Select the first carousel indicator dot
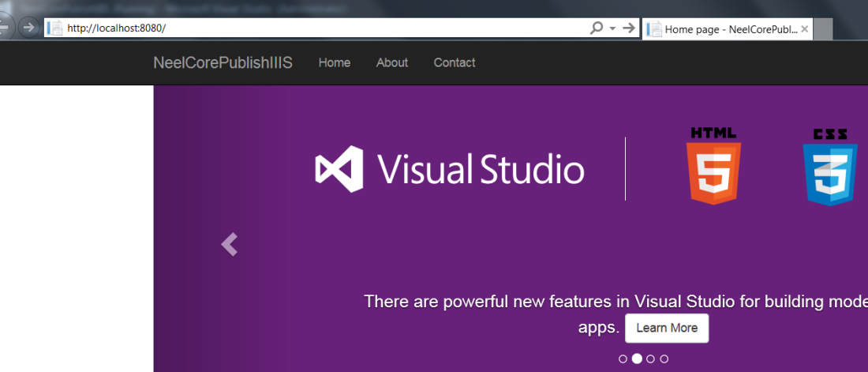This screenshot has width=868, height=372. (623, 359)
